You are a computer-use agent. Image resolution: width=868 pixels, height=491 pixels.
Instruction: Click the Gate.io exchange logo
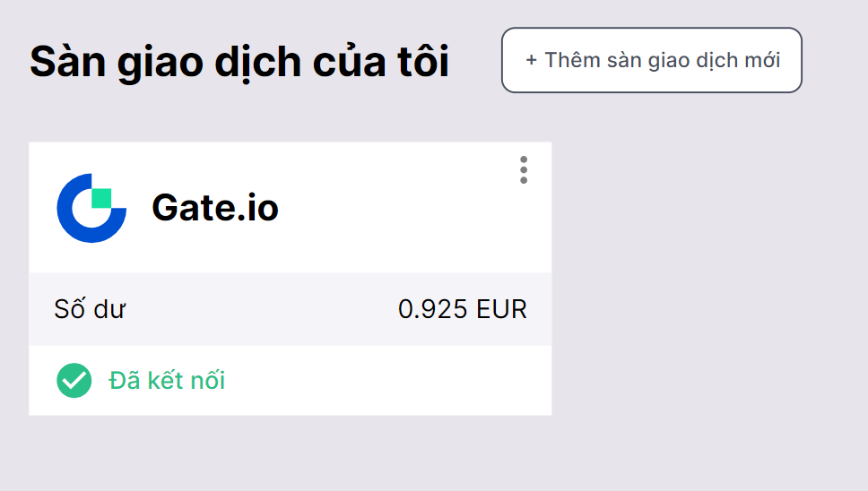[91, 208]
